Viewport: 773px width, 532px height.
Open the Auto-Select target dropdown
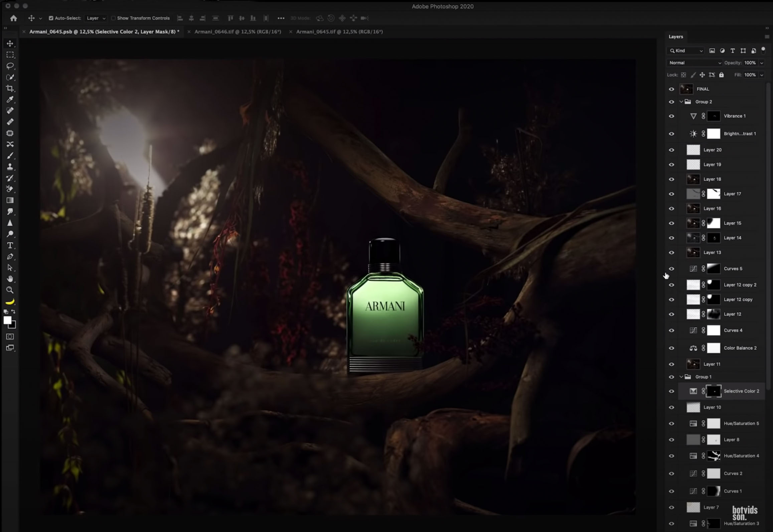click(96, 18)
